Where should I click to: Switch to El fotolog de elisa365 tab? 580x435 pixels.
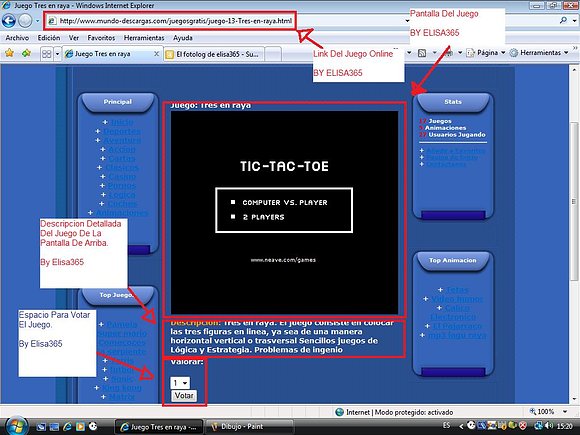(x=215, y=54)
